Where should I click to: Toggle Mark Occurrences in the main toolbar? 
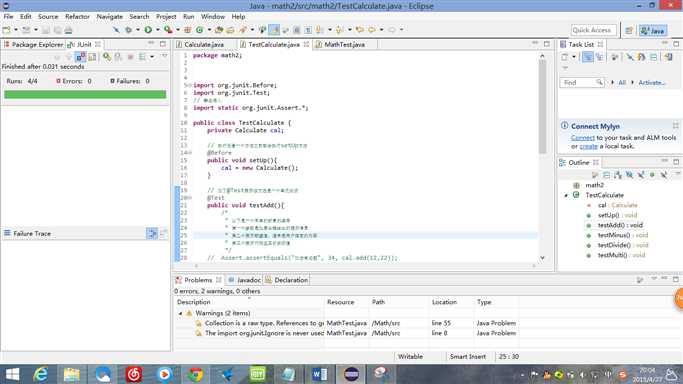pyautogui.click(x=274, y=30)
